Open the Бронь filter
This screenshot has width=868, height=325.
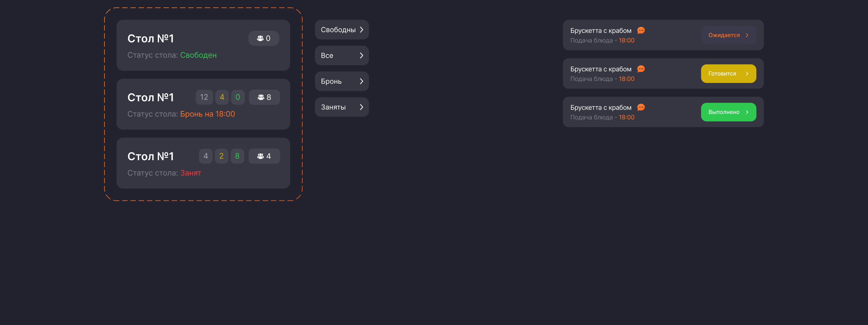click(x=342, y=81)
